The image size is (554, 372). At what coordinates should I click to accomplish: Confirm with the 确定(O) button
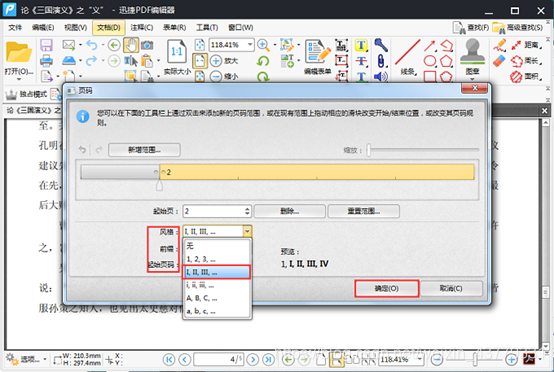(x=387, y=289)
